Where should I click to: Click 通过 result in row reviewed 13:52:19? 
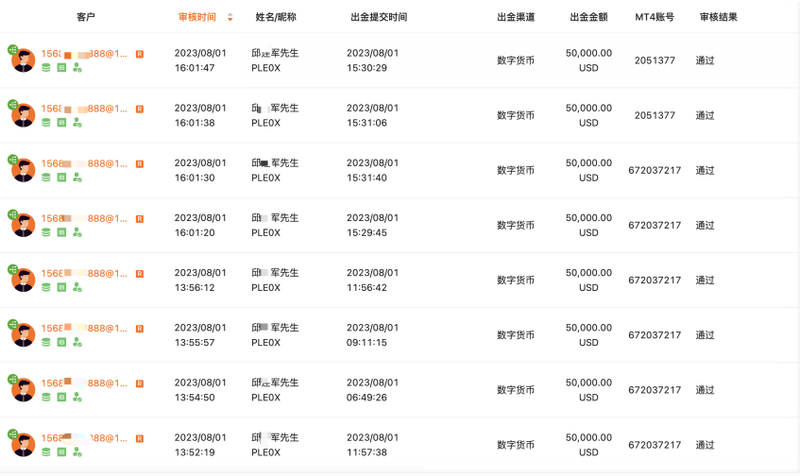(x=705, y=445)
